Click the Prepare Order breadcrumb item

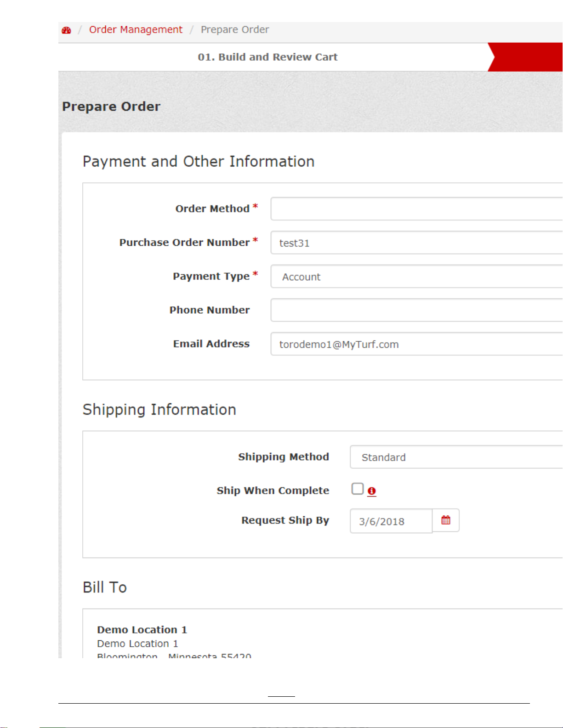(x=234, y=30)
